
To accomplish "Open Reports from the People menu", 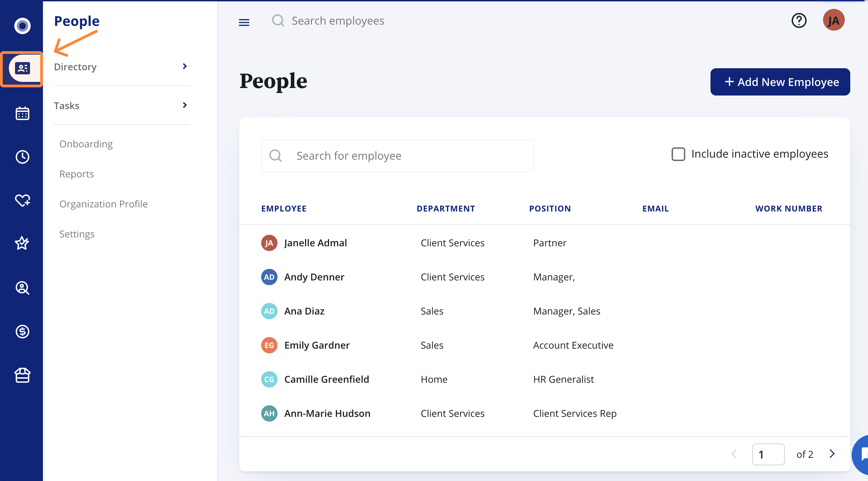I will [x=76, y=174].
